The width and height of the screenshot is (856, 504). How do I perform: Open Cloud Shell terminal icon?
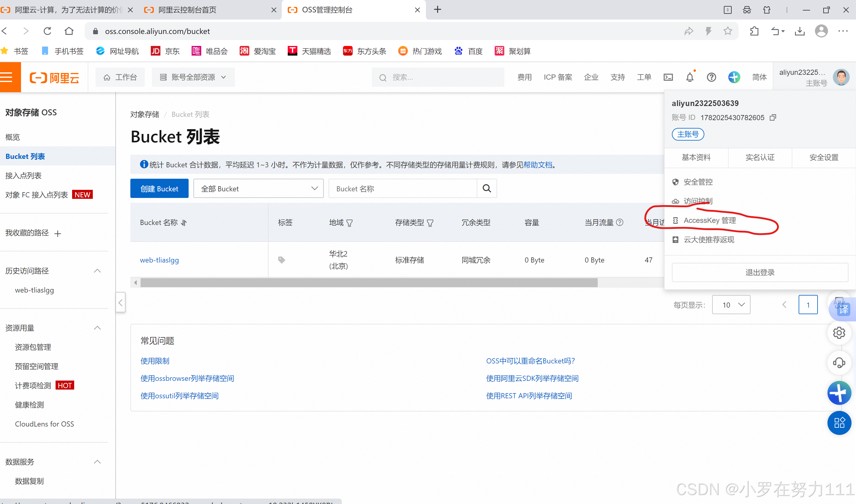[668, 77]
